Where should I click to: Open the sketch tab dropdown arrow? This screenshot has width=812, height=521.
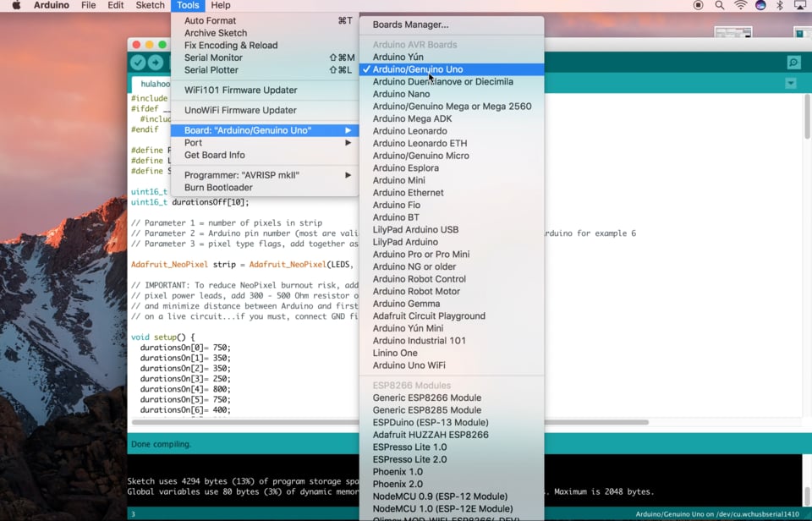(790, 84)
